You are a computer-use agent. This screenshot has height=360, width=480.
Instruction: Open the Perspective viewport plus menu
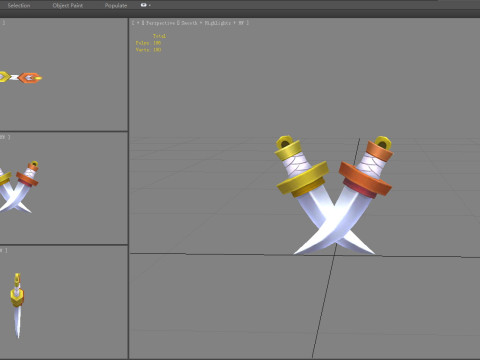tap(137, 23)
